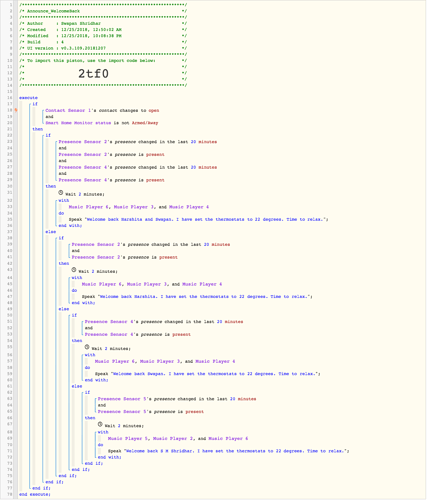Image resolution: width=428 pixels, height=500 pixels.
Task: Click the clock icon on line 31 wait
Action: 61,193
